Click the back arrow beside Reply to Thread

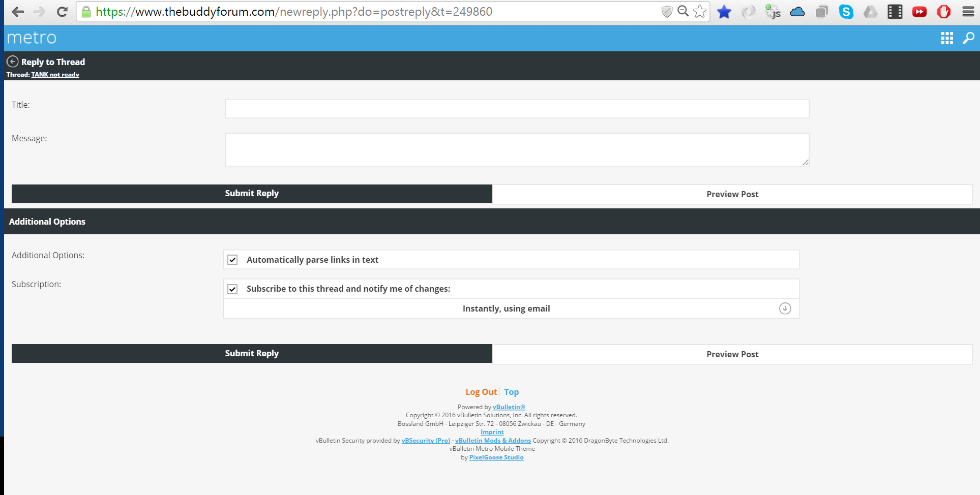(x=13, y=61)
